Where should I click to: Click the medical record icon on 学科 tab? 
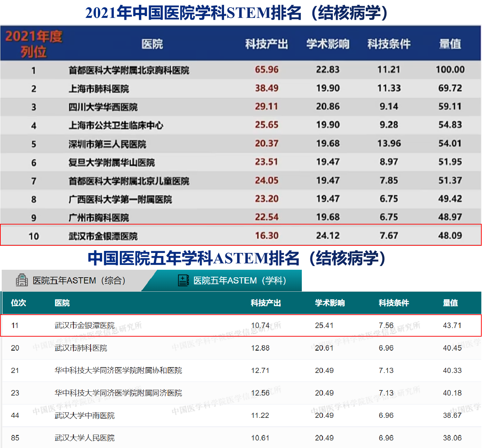click(x=184, y=280)
